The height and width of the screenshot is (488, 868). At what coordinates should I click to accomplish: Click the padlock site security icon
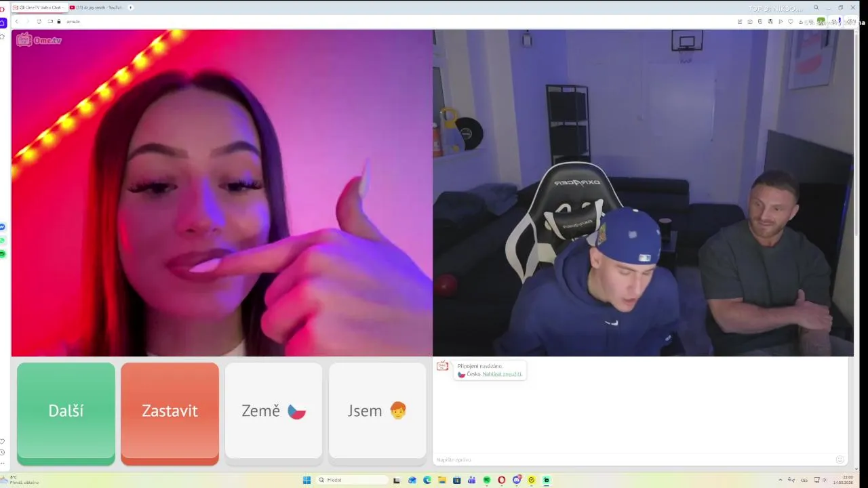[x=59, y=22]
